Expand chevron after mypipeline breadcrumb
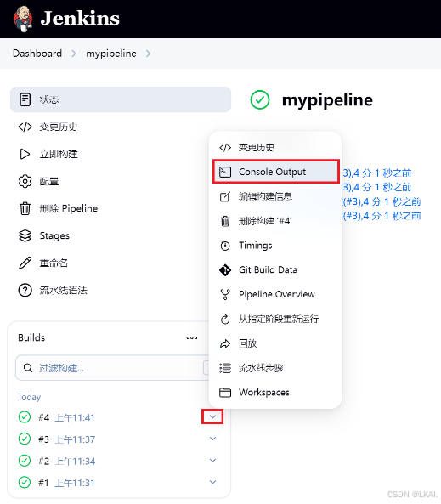The width and height of the screenshot is (441, 504). tap(148, 54)
